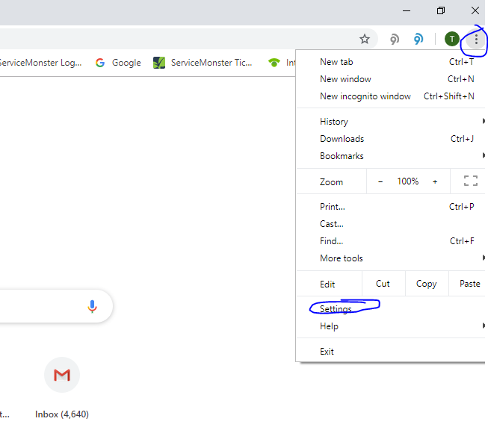Screen dimensions: 488x448
Task: Open Settings from the menu
Action: coord(391,309)
